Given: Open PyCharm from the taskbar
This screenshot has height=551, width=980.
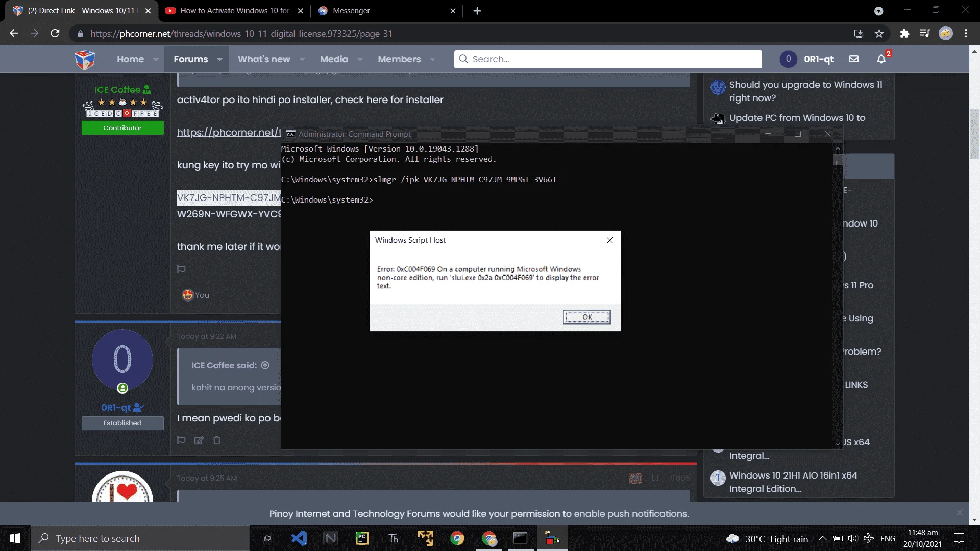Looking at the screenshot, I should tap(362, 538).
